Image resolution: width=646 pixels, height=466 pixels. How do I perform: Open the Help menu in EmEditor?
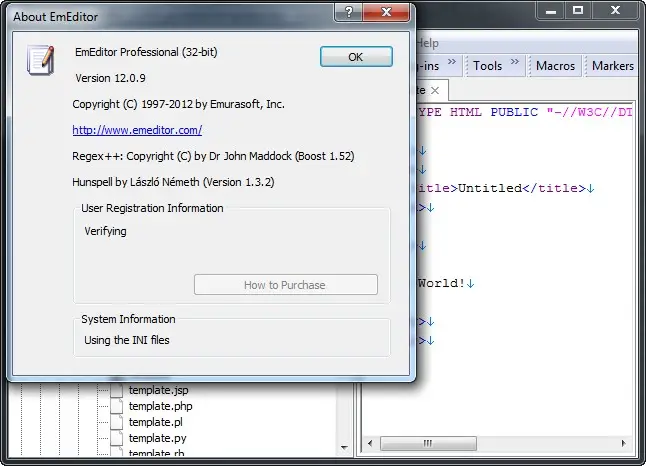pos(427,43)
